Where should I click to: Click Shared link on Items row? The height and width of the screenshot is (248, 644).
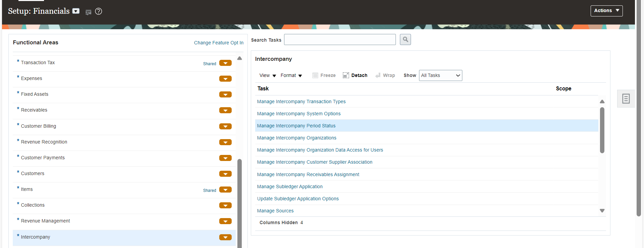click(x=210, y=191)
